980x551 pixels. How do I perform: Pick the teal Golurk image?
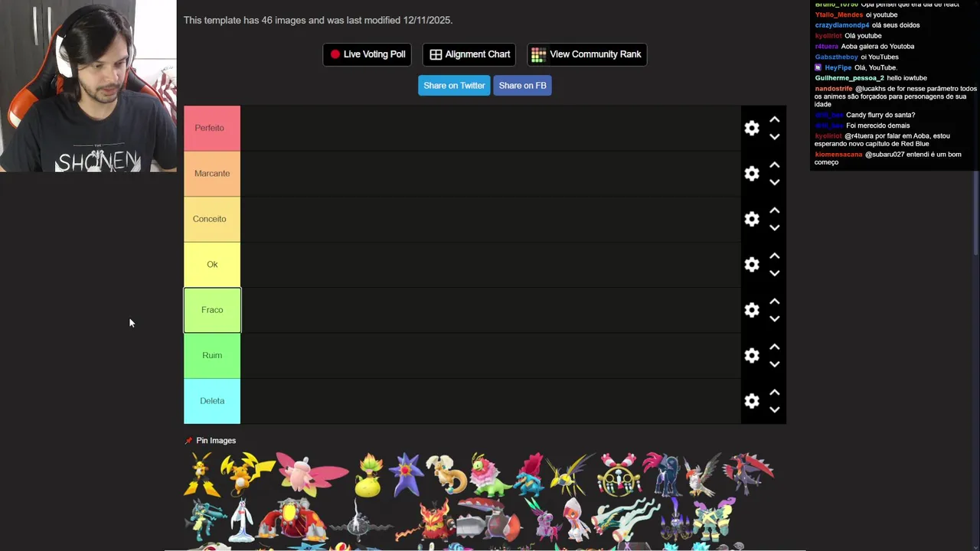tap(714, 520)
